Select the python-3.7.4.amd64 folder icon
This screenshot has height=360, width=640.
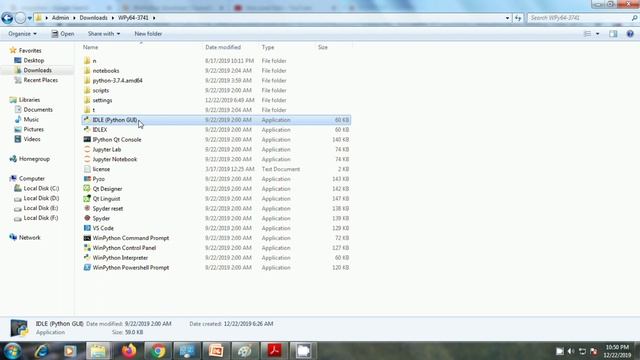pyautogui.click(x=87, y=80)
